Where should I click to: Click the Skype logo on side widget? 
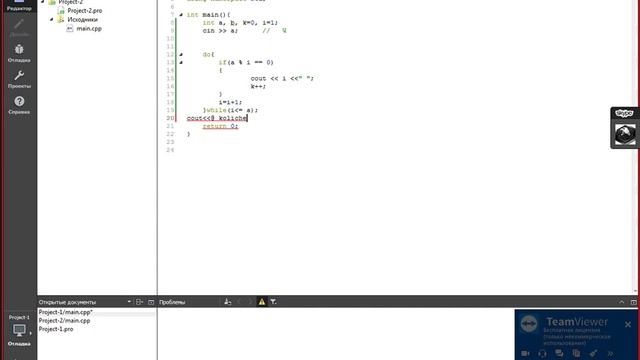pos(624,113)
